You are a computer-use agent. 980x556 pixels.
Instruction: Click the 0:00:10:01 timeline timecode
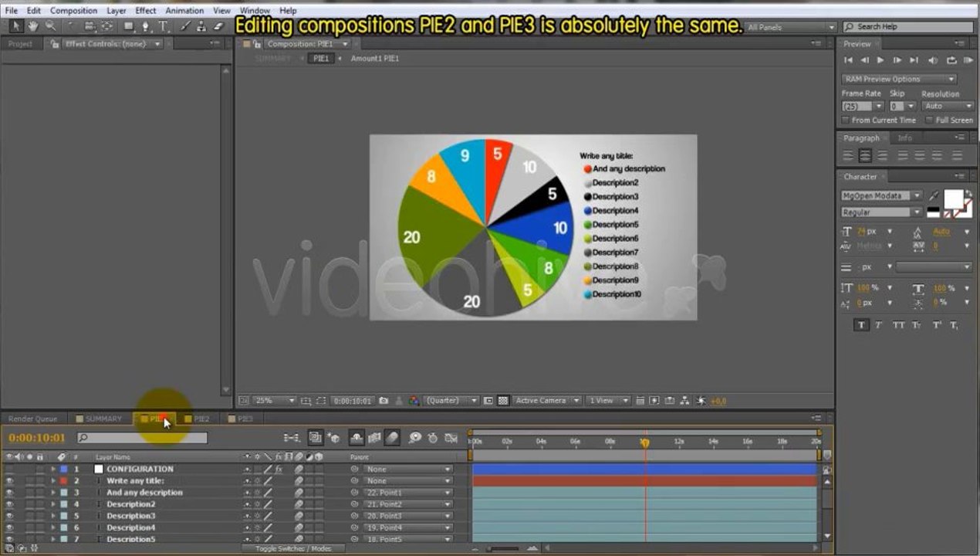(x=37, y=438)
